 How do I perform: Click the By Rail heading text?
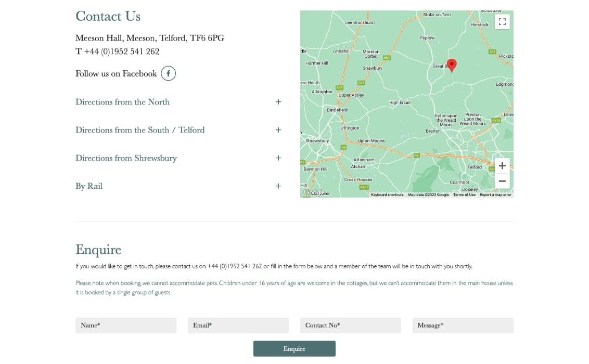(x=89, y=186)
